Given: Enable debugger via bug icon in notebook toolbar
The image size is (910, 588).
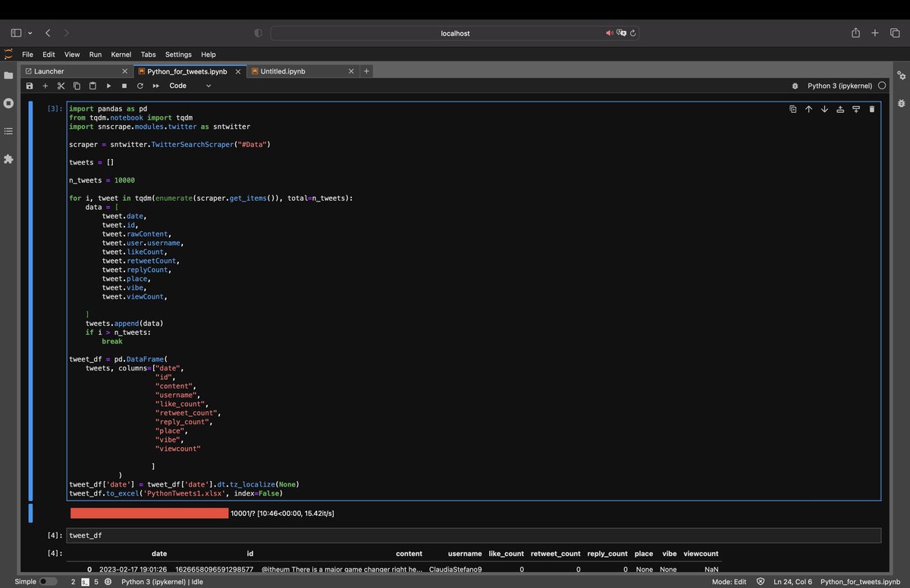Looking at the screenshot, I should tap(795, 86).
